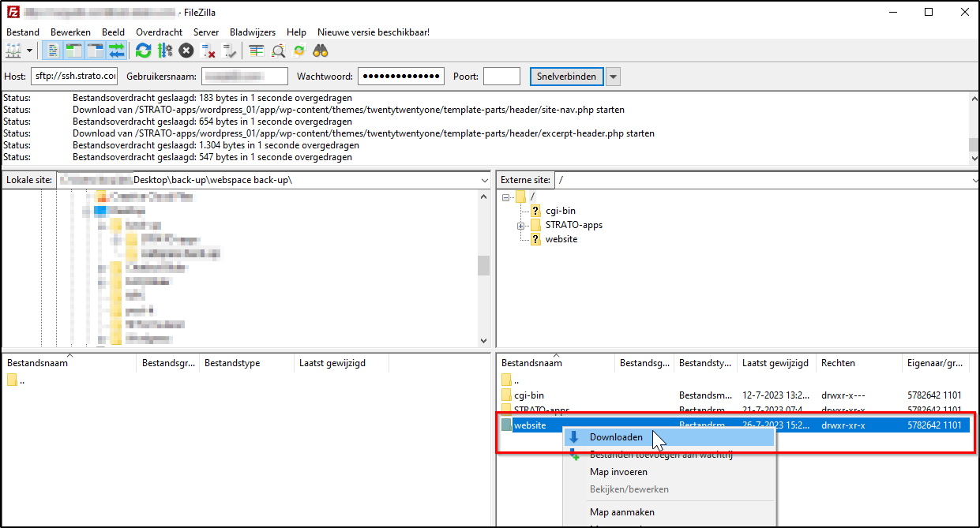Click the disconnect from server icon

point(208,51)
